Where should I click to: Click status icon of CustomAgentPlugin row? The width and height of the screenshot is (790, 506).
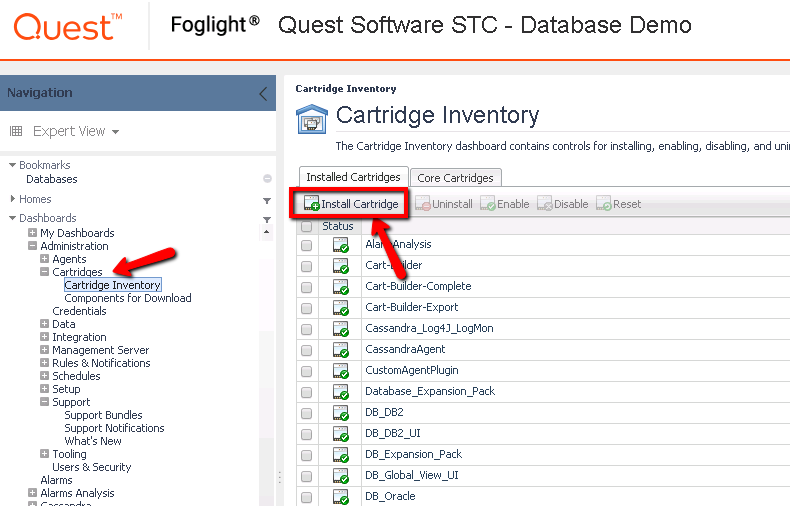(x=341, y=371)
